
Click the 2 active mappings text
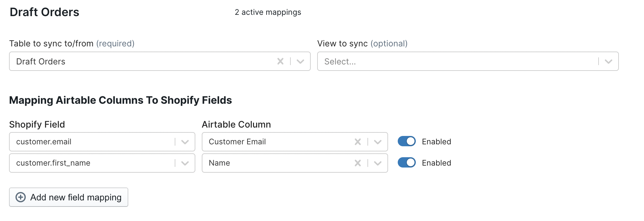coord(268,12)
